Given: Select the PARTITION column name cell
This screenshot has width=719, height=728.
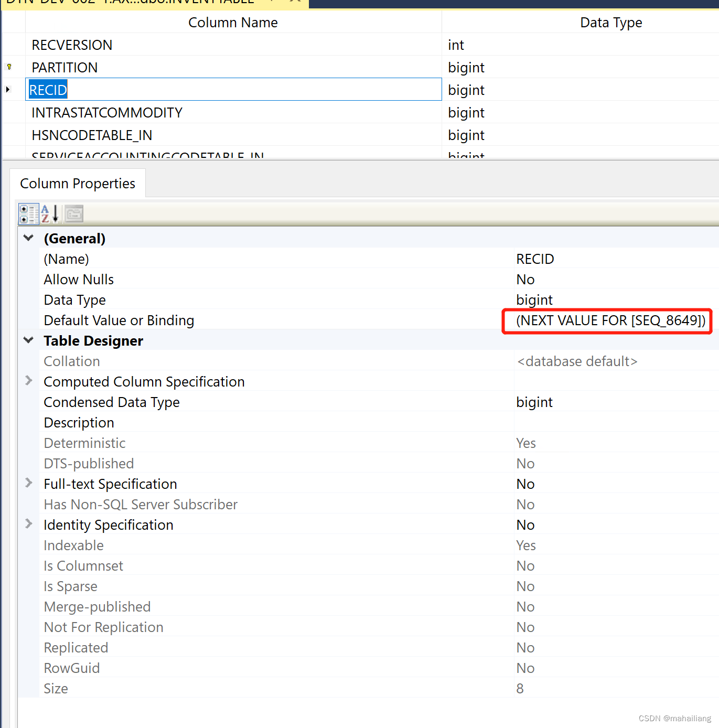Looking at the screenshot, I should coord(233,68).
